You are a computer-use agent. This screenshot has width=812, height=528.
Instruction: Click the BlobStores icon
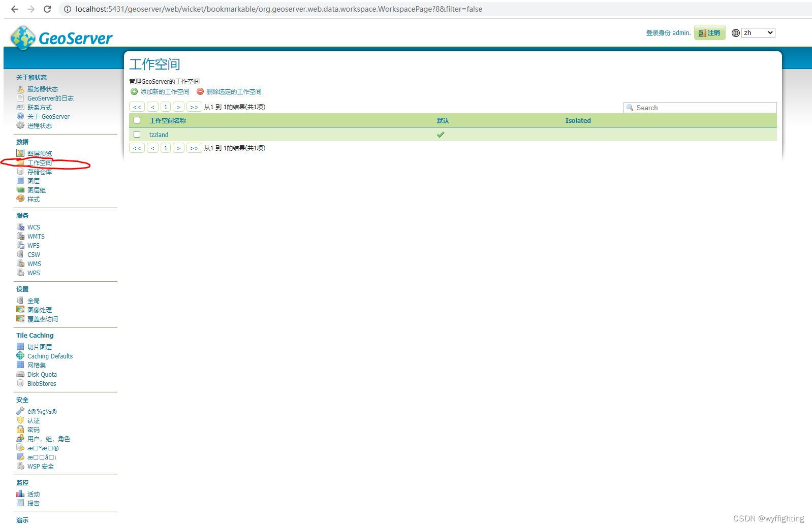(x=20, y=383)
